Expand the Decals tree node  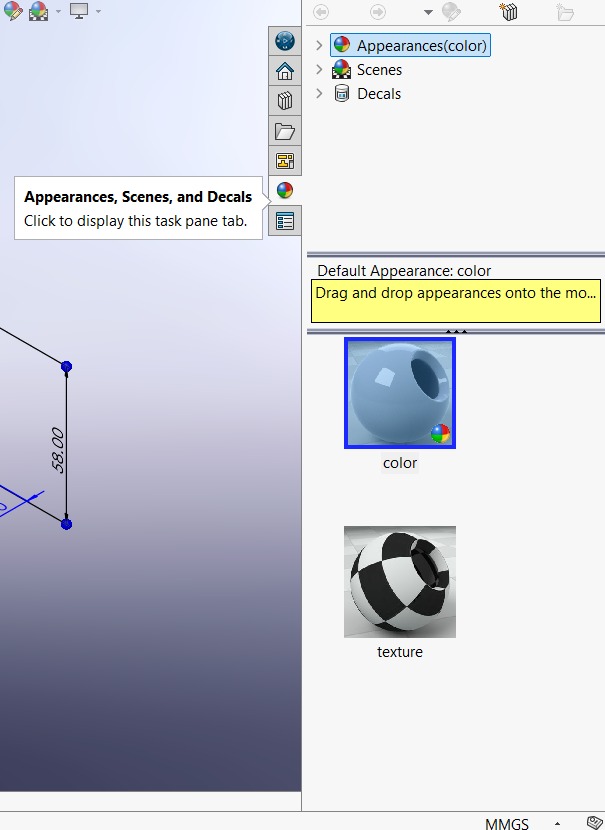click(x=319, y=93)
